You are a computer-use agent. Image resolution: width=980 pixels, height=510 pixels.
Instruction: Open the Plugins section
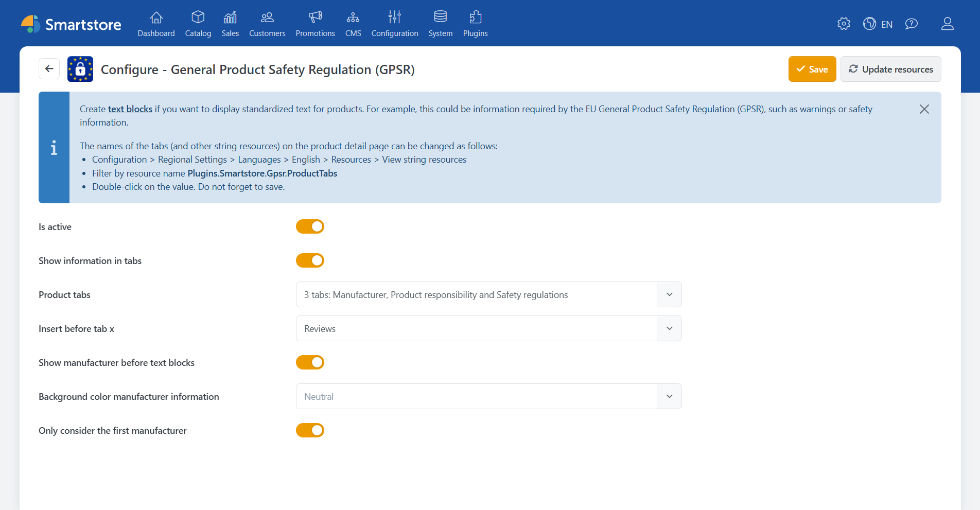pyautogui.click(x=475, y=24)
